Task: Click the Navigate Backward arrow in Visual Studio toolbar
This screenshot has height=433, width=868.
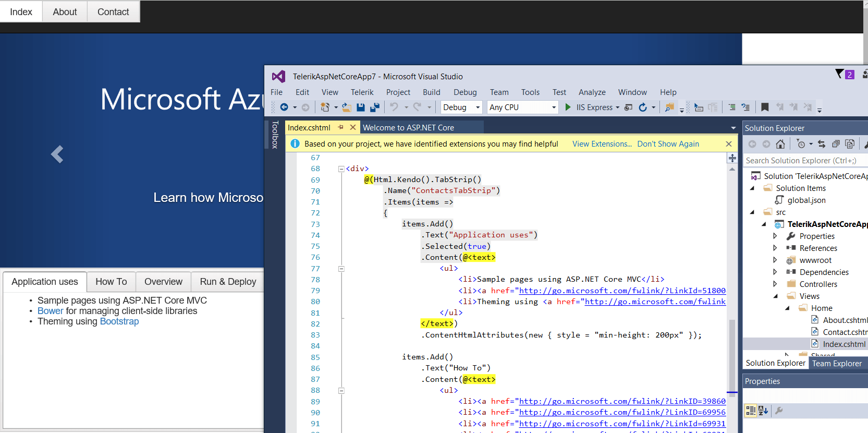Action: click(x=284, y=107)
